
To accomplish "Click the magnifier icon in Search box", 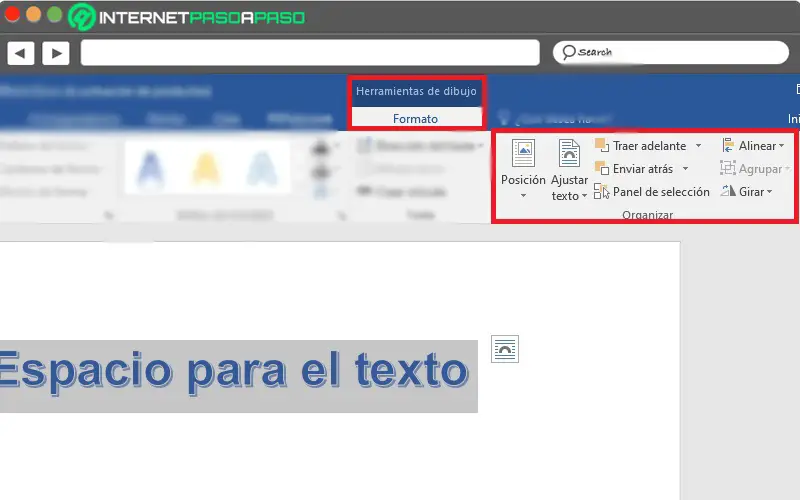I will [x=568, y=52].
